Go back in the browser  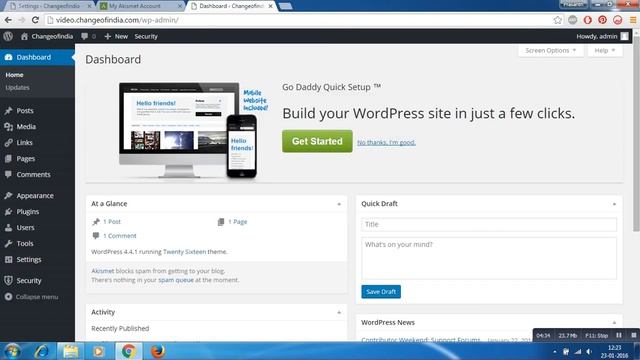click(8, 20)
